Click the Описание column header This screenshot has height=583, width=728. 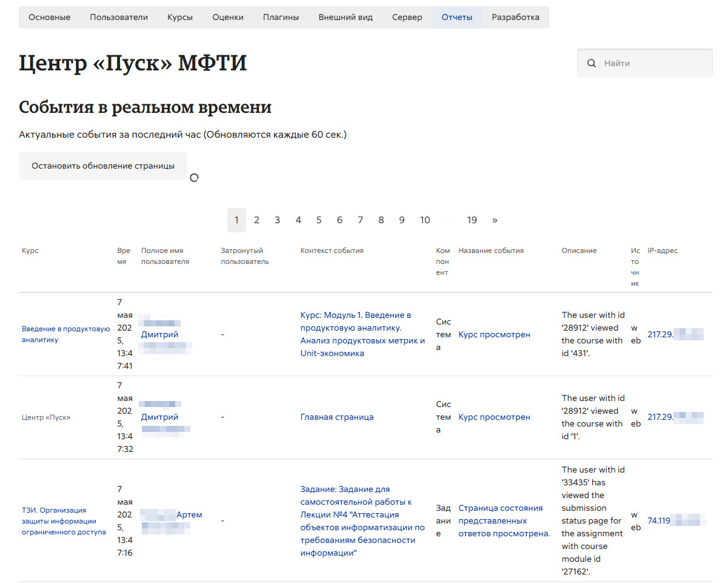pyautogui.click(x=579, y=251)
